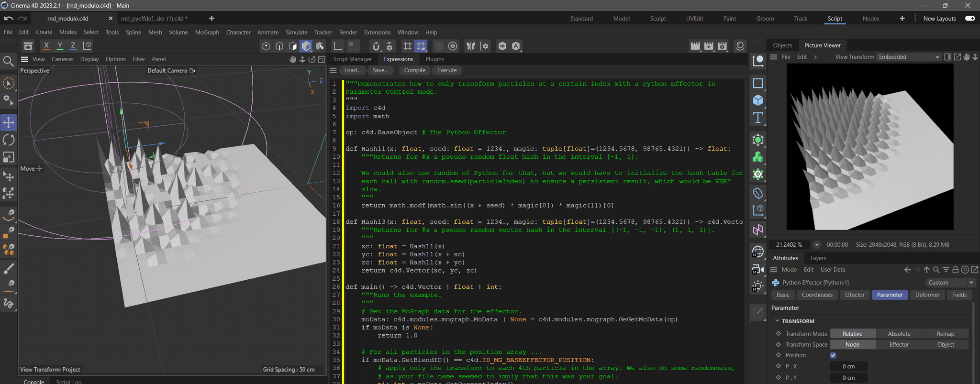
Task: Set Transform Mode to Absolute
Action: pyautogui.click(x=899, y=334)
